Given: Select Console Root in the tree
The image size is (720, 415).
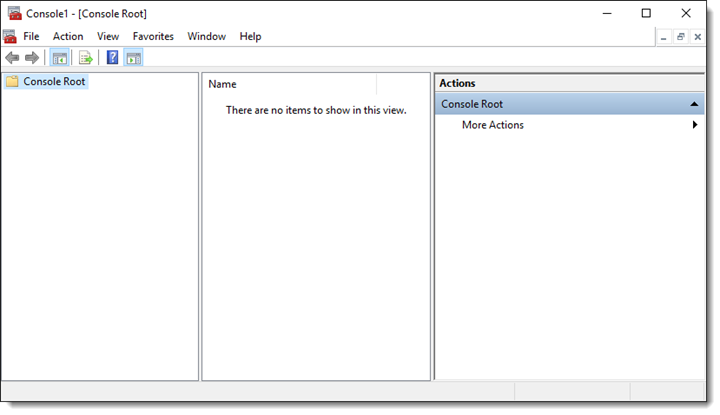Looking at the screenshot, I should click(54, 81).
